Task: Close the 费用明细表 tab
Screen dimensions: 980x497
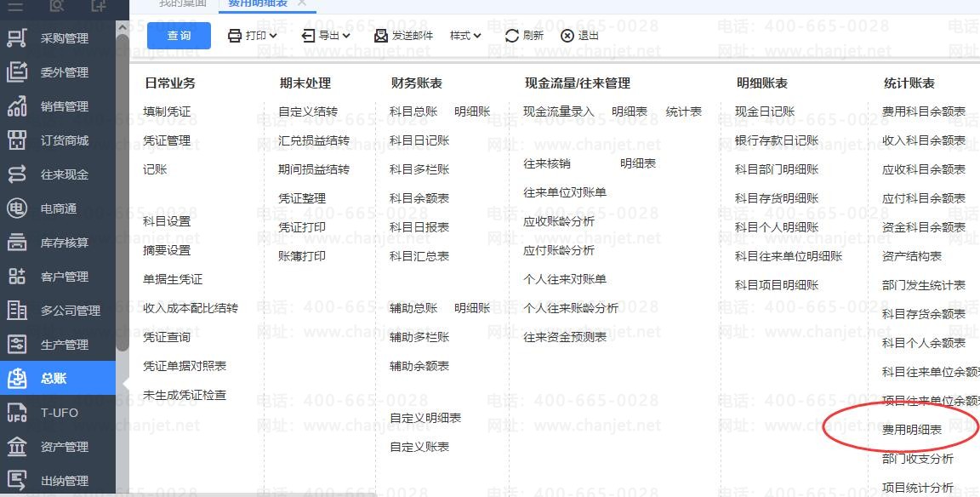Action: click(x=302, y=3)
